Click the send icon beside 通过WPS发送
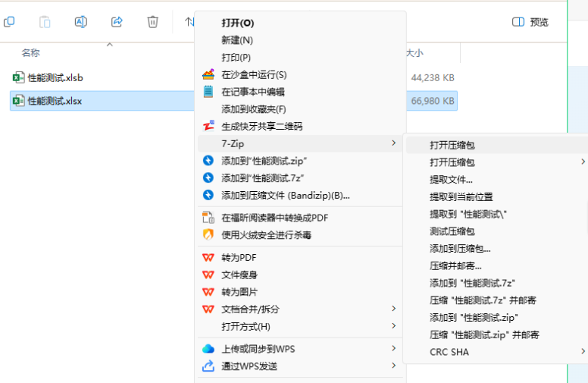Screen dimensions: 588x383 click(208, 366)
